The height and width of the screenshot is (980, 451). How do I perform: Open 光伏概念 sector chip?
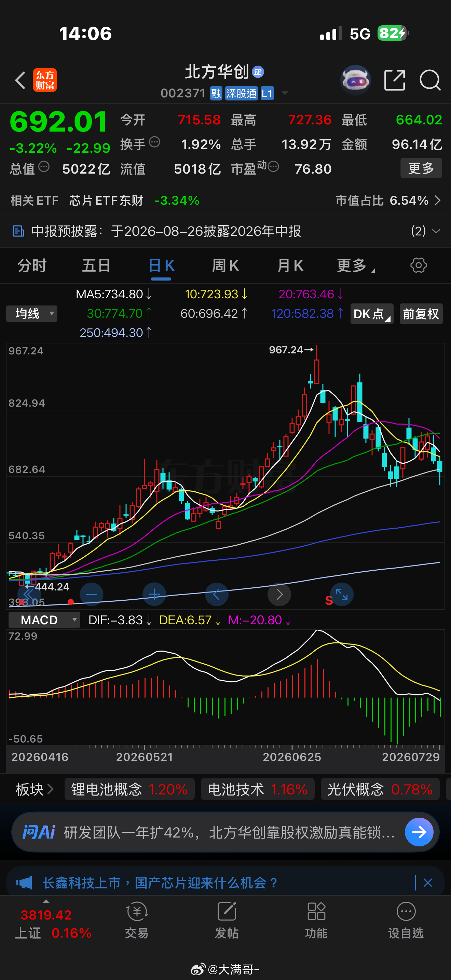[x=380, y=789]
